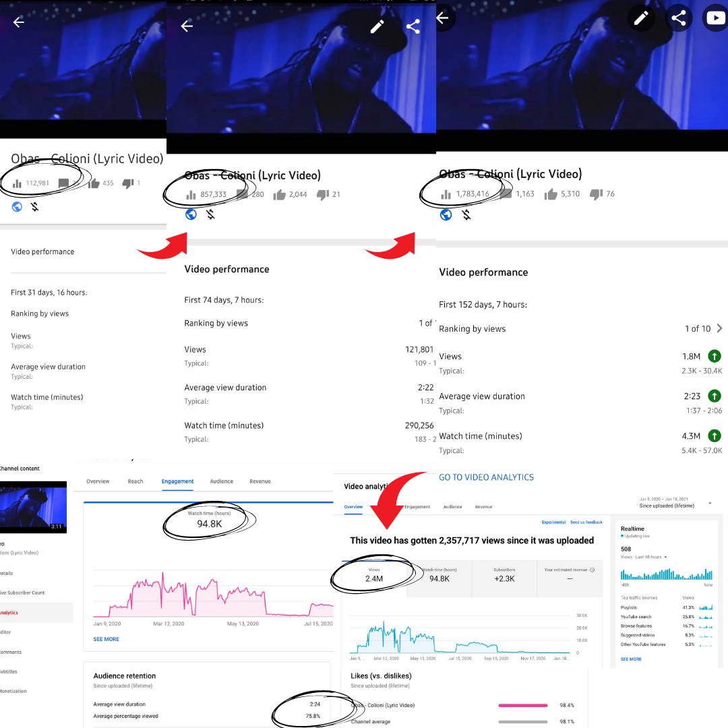The image size is (728, 728).
Task: Open Audience tab under Video analytics heading
Action: [x=453, y=507]
